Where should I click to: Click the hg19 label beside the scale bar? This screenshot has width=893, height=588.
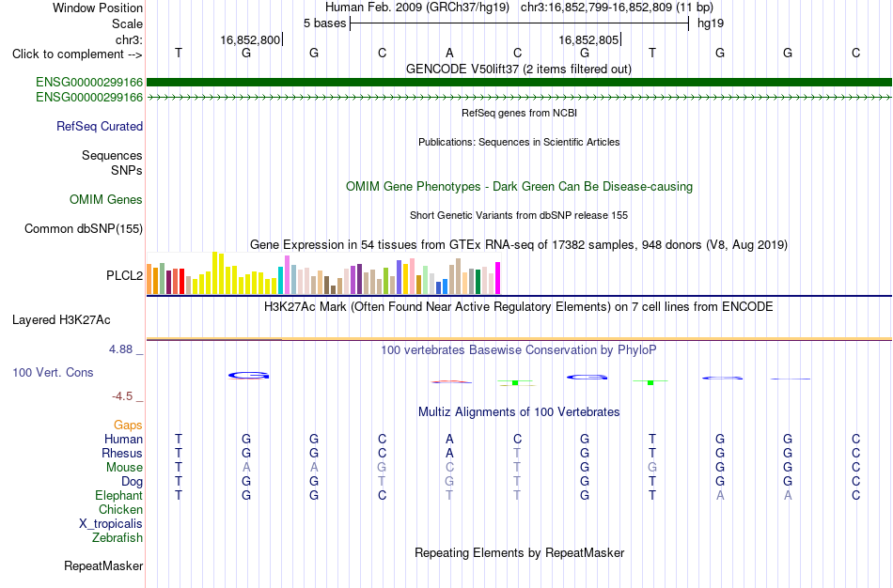(x=711, y=23)
